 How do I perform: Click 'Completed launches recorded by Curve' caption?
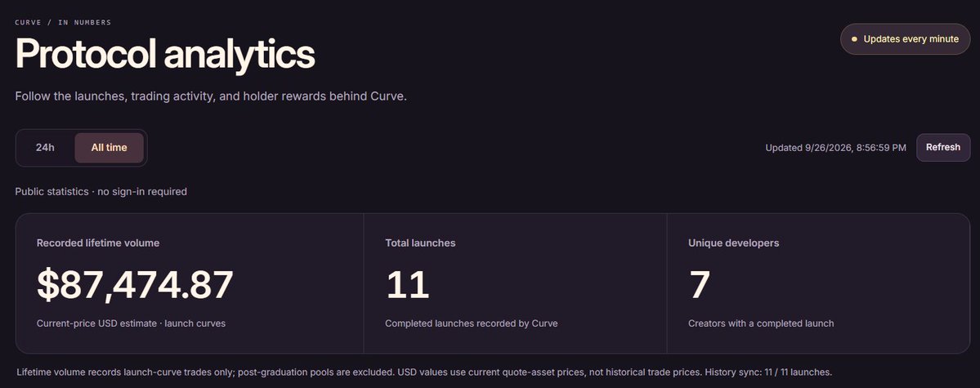tap(472, 323)
